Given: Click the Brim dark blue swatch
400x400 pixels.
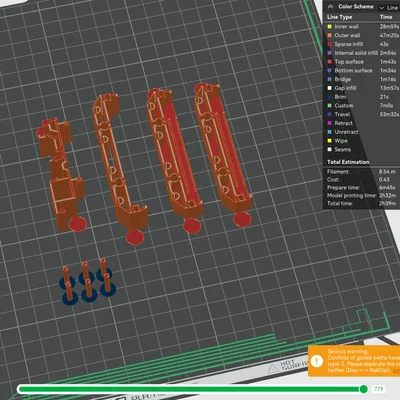Looking at the screenshot, I should point(330,97).
